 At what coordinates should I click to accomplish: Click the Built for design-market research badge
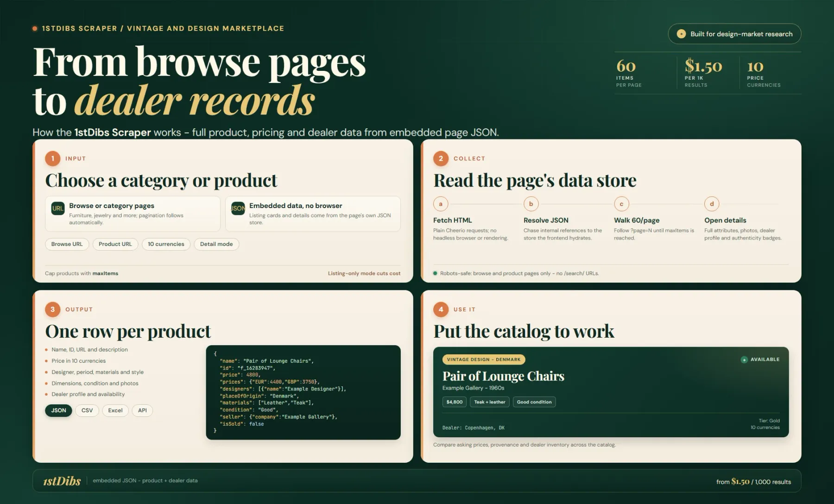(x=734, y=34)
